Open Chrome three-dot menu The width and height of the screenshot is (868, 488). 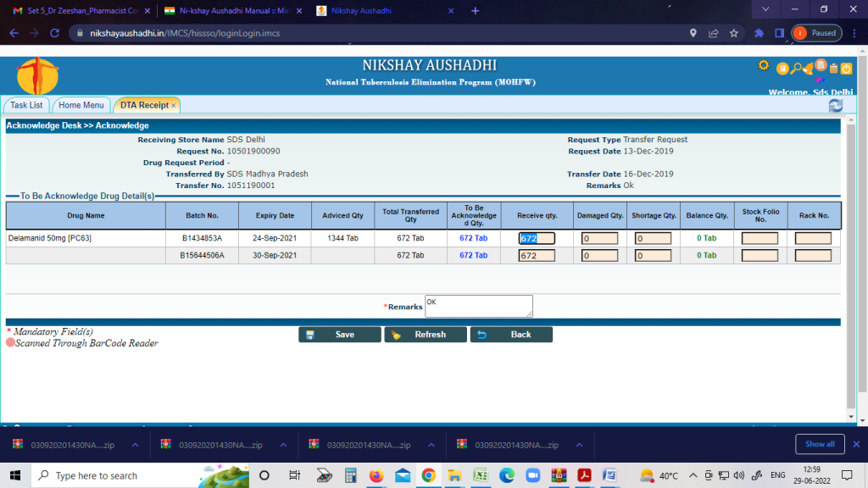click(x=854, y=33)
